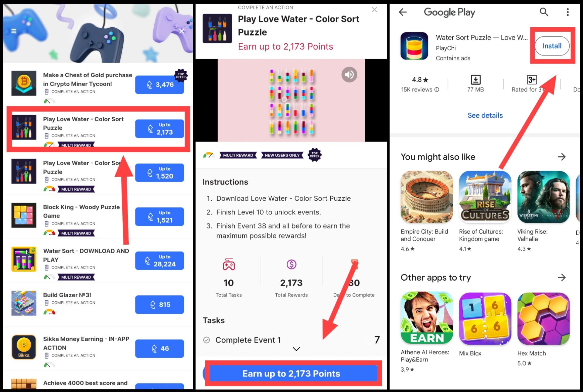Tap the Earn up to 2,173 Points button
The width and height of the screenshot is (583, 392).
click(x=291, y=373)
